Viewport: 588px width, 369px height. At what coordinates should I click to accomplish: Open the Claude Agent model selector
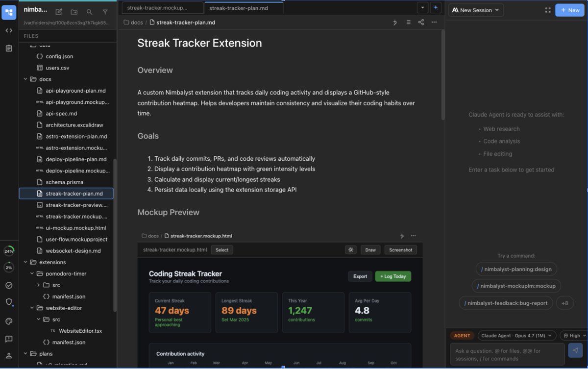pos(517,336)
